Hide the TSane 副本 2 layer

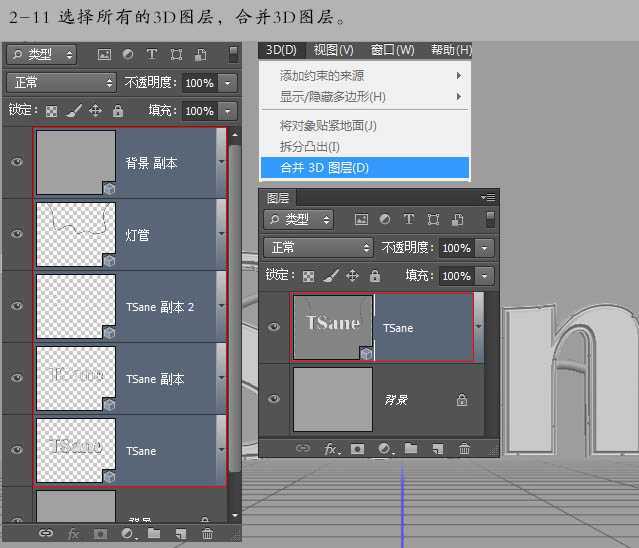(x=17, y=306)
